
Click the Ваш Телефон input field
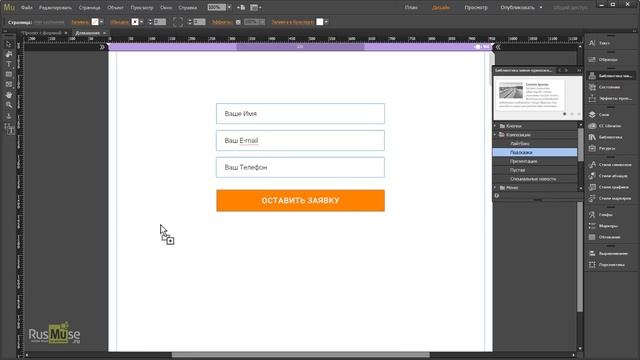click(x=300, y=167)
